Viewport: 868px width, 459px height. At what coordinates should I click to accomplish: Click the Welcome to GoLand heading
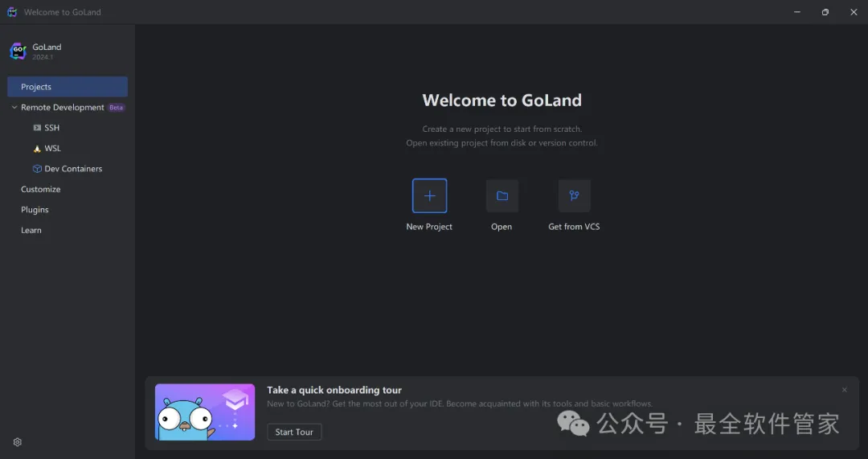pyautogui.click(x=502, y=100)
